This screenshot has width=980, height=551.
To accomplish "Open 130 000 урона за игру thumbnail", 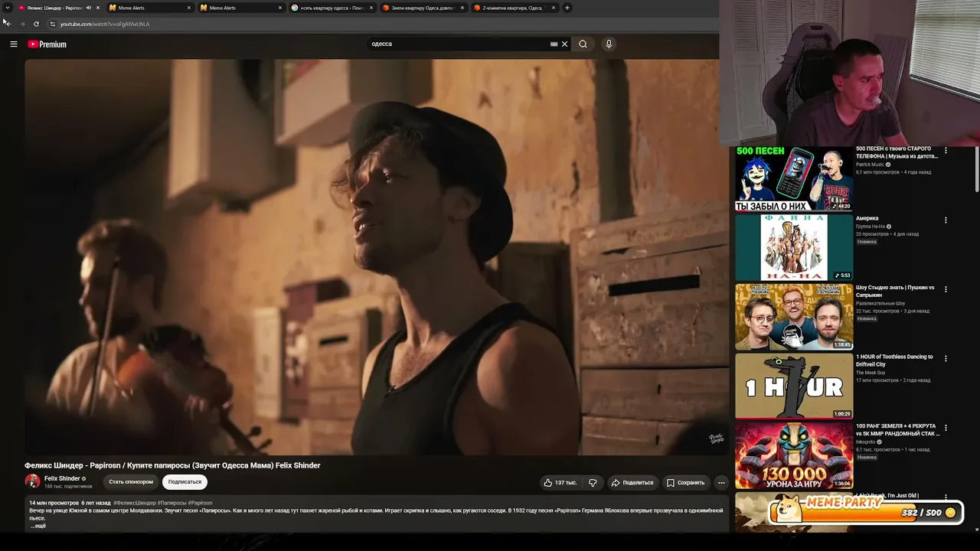I will click(x=794, y=455).
